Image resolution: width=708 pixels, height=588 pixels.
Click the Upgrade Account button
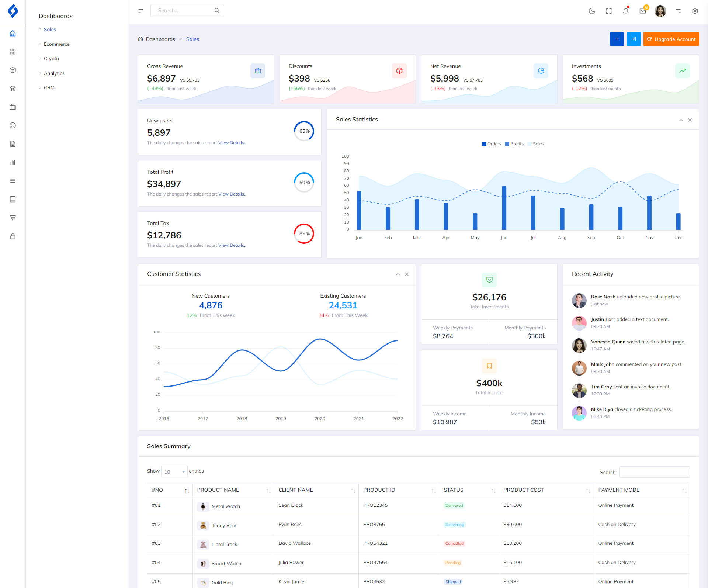(x=671, y=39)
